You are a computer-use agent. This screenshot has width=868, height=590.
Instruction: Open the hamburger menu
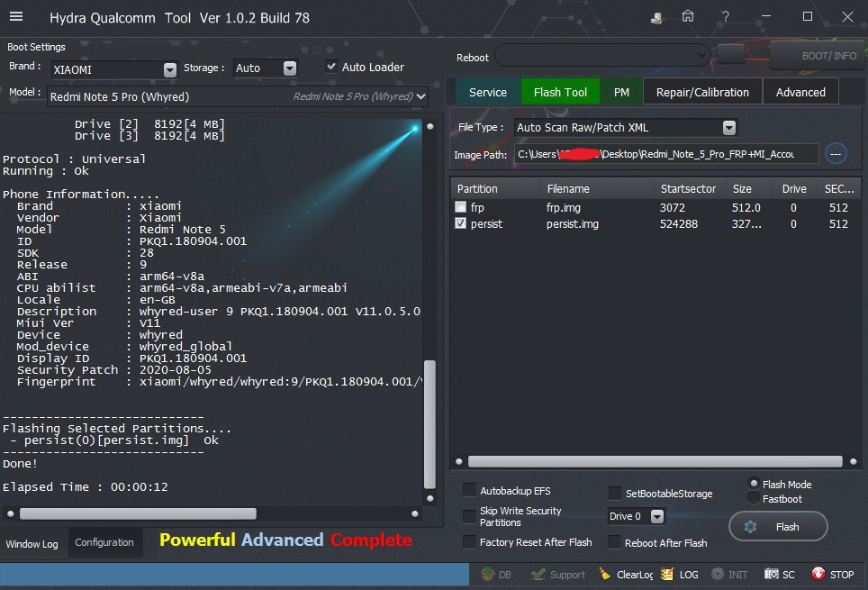click(15, 17)
